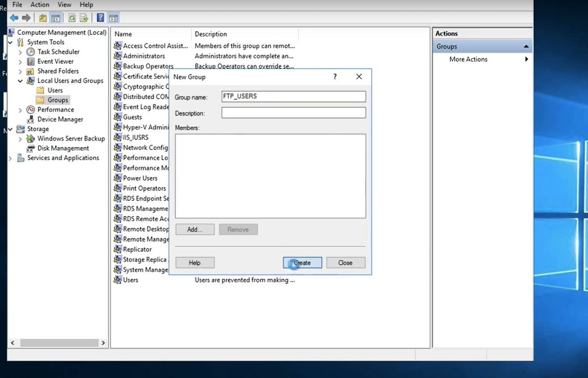
Task: Click the Users folder icon in tree
Action: pyautogui.click(x=41, y=90)
